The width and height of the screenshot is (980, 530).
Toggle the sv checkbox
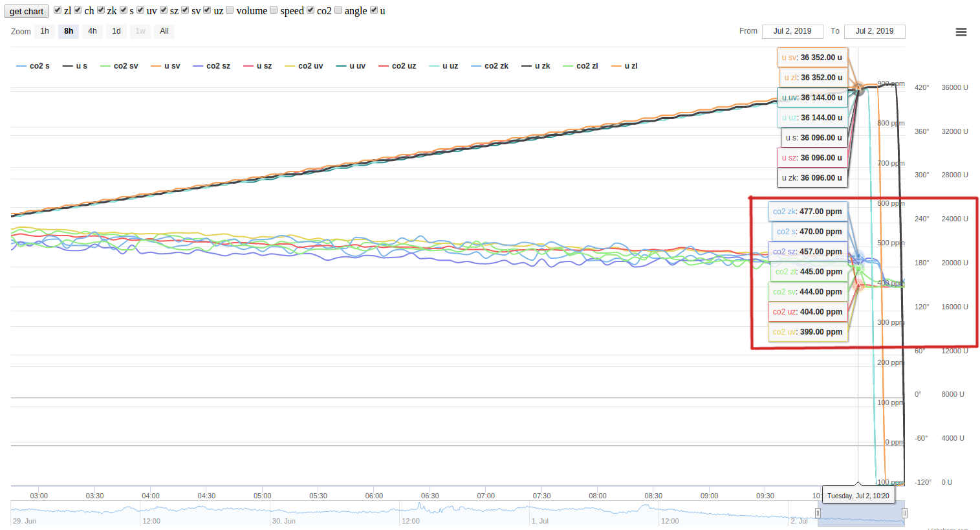tap(185, 10)
